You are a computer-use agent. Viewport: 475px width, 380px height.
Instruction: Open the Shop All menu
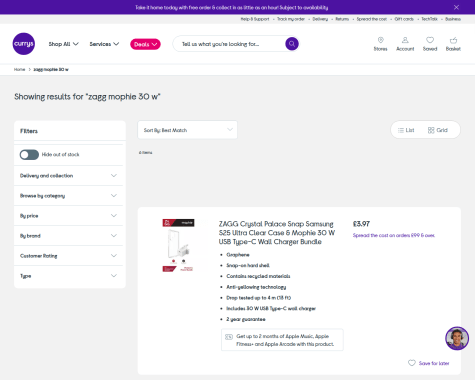coord(63,44)
